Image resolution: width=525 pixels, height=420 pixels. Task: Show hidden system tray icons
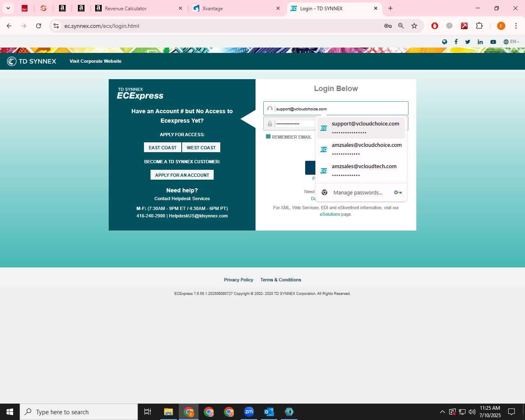pos(442,412)
